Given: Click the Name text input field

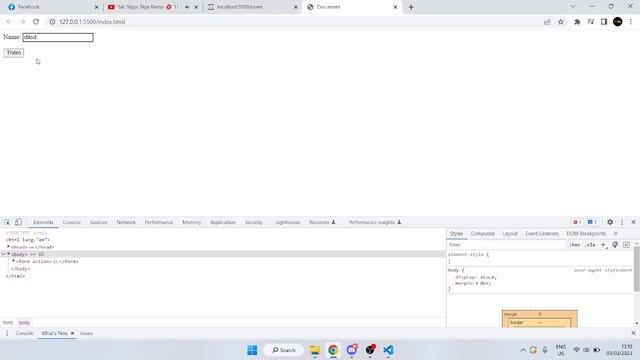Looking at the screenshot, I should pos(58,37).
